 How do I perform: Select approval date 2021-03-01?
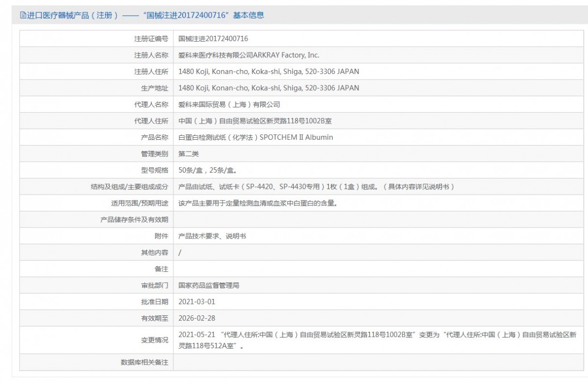pos(197,302)
